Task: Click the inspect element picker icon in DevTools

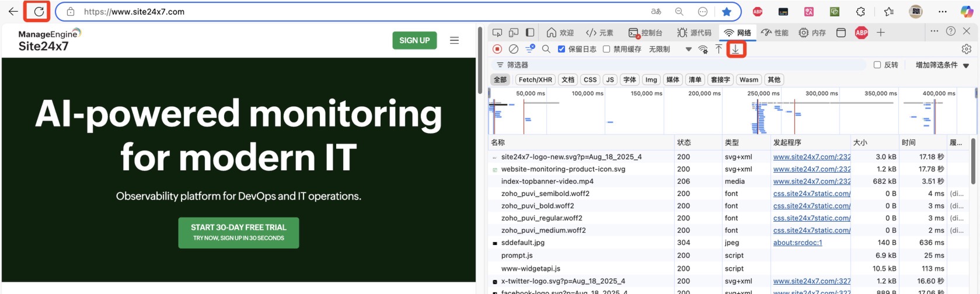Action: (x=497, y=33)
